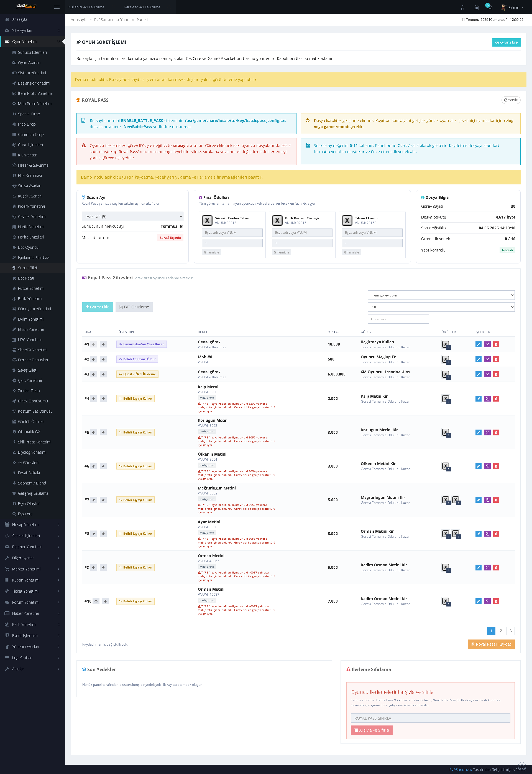
Task: Open Item Proto Yönetimi sidebar item
Action: click(32, 93)
